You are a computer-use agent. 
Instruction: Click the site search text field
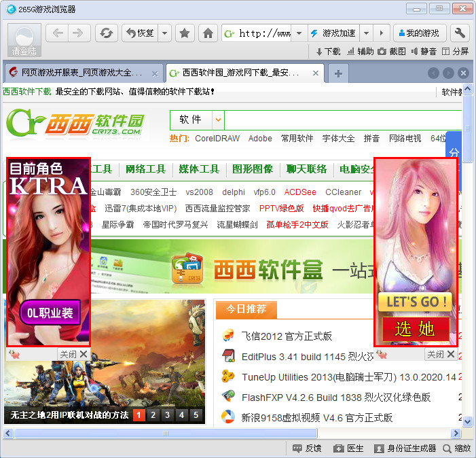pyautogui.click(x=343, y=120)
